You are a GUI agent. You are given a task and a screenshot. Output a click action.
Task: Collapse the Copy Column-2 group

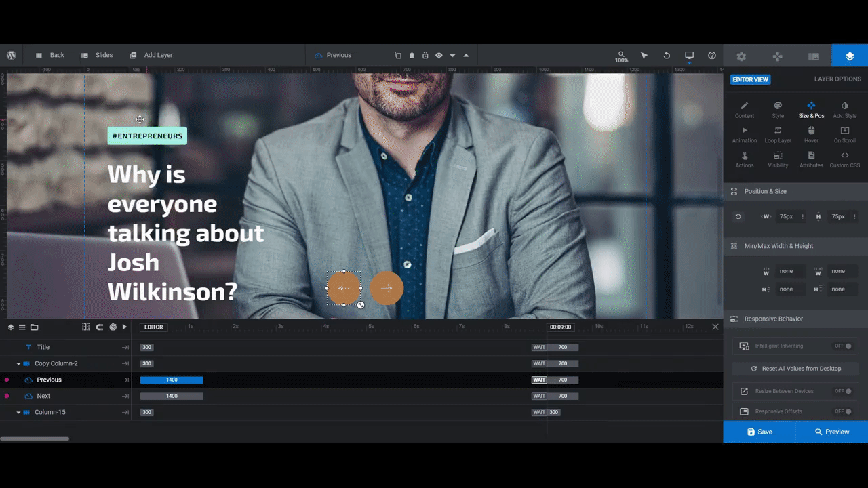point(18,364)
